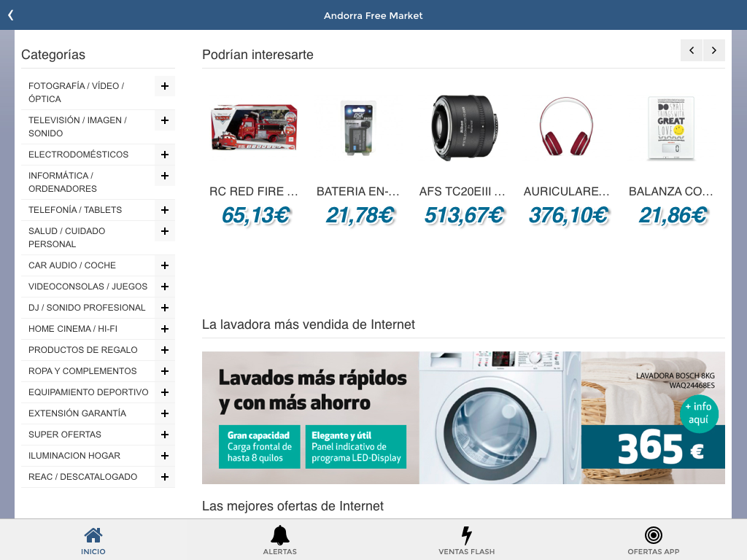This screenshot has height=560, width=747.
Task: Expand Productos de Regalo plus
Action: (165, 350)
